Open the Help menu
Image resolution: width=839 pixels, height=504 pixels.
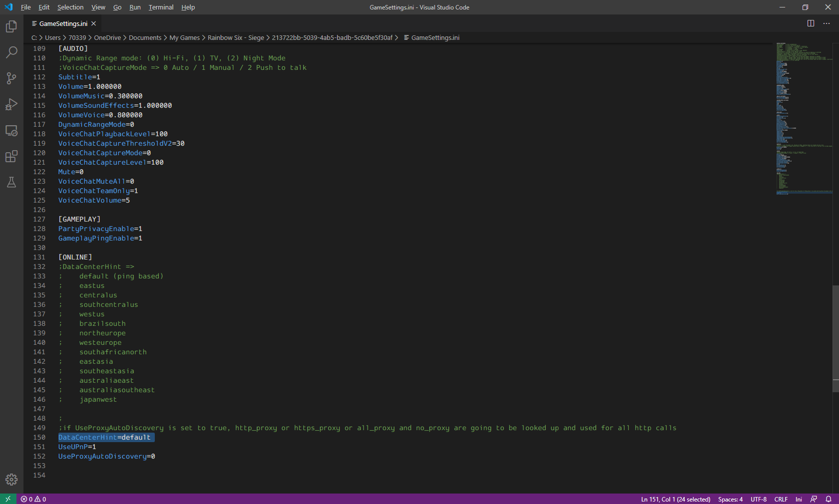(188, 7)
